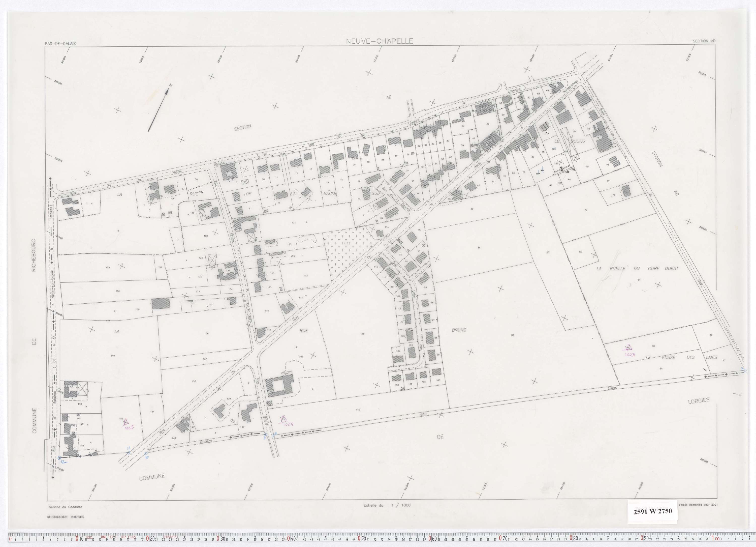
Task: Select parcel number 153
Action: click(x=108, y=268)
